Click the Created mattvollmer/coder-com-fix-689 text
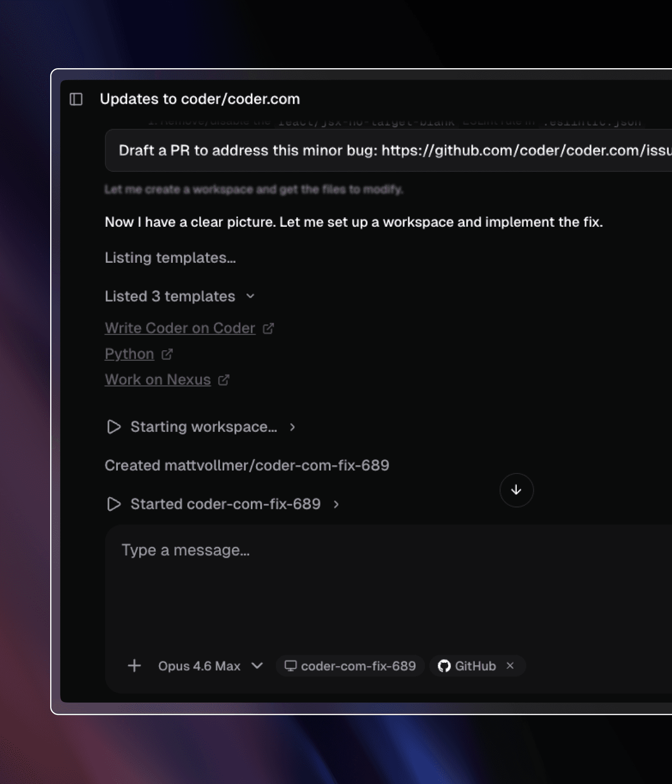Viewport: 672px width, 784px height. (x=247, y=465)
